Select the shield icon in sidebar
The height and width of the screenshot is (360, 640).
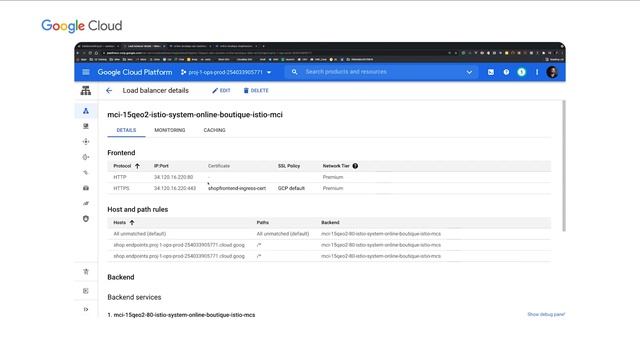click(86, 219)
